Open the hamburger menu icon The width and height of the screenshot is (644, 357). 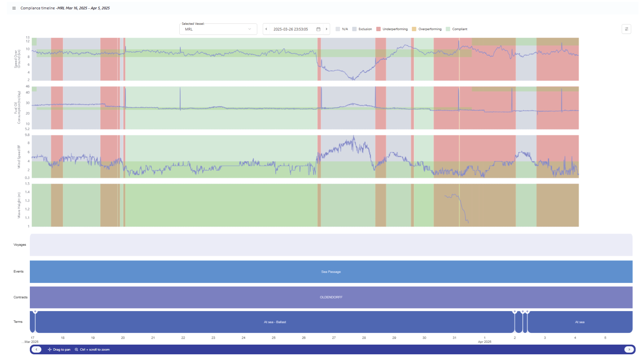point(14,8)
